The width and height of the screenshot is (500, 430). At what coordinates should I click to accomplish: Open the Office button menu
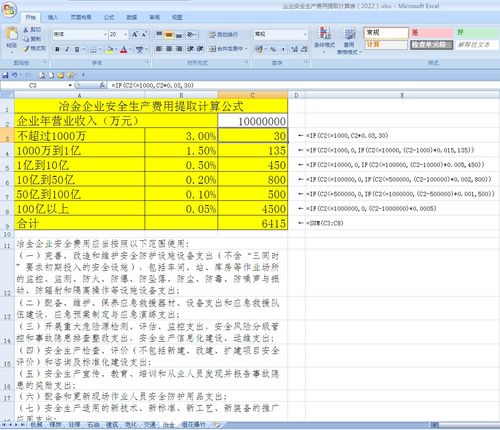point(9,9)
